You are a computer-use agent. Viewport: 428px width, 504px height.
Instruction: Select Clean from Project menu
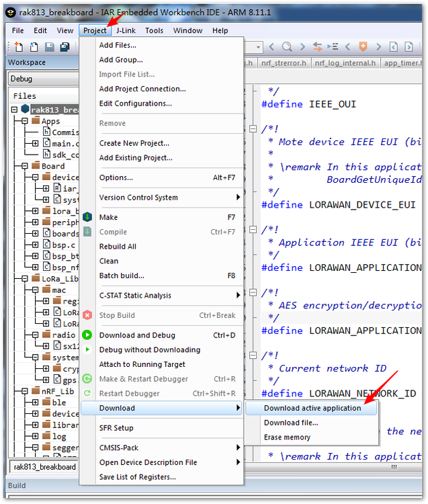pos(161,261)
